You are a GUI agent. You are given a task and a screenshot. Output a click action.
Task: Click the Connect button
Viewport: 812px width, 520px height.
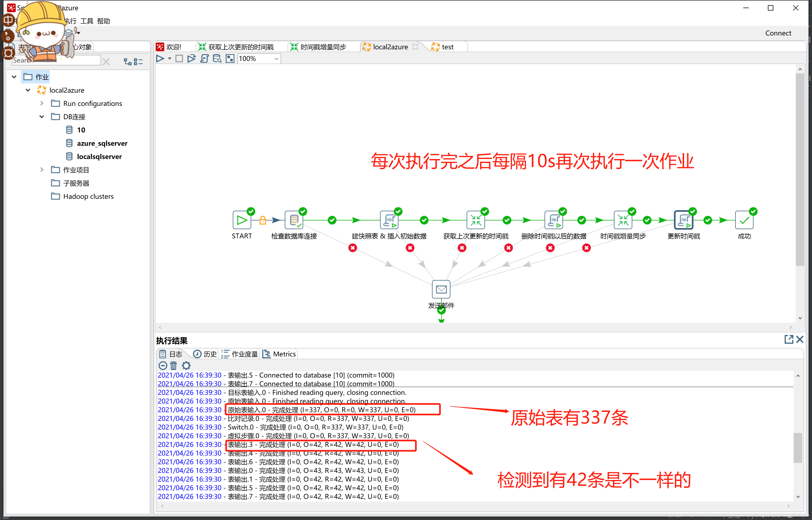pyautogui.click(x=778, y=33)
